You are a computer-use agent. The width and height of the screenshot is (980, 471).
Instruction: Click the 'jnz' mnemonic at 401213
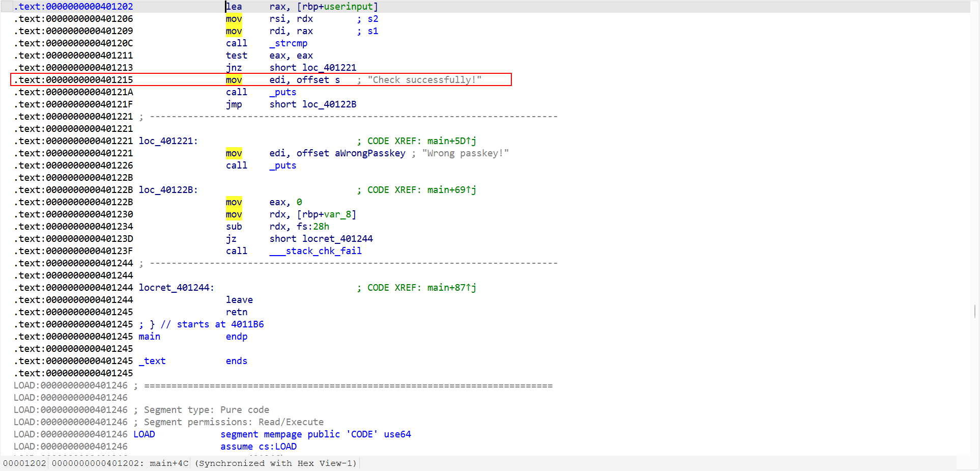pos(234,68)
